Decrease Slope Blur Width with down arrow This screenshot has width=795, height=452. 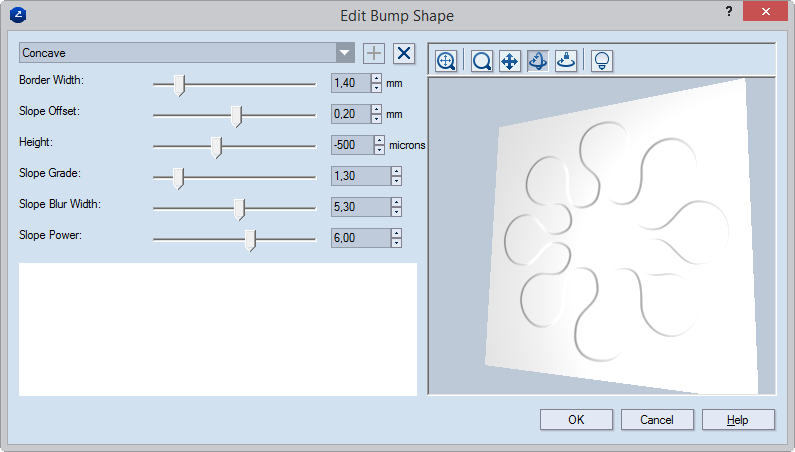pos(396,212)
